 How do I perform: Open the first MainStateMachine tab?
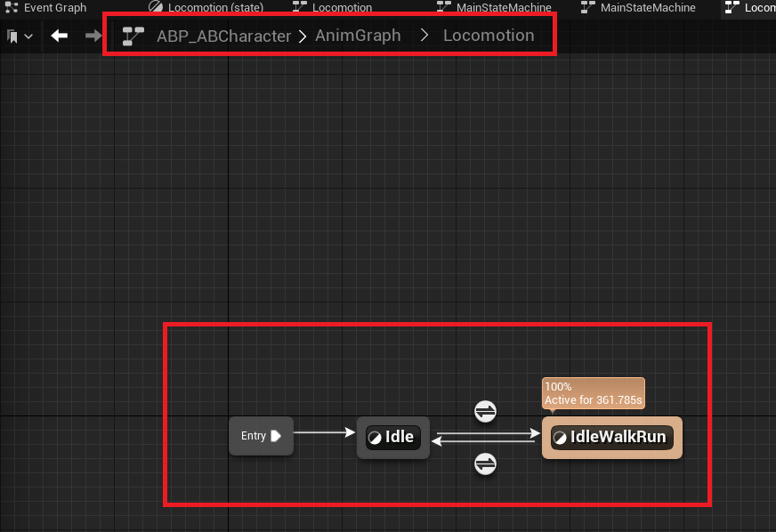coord(494,7)
